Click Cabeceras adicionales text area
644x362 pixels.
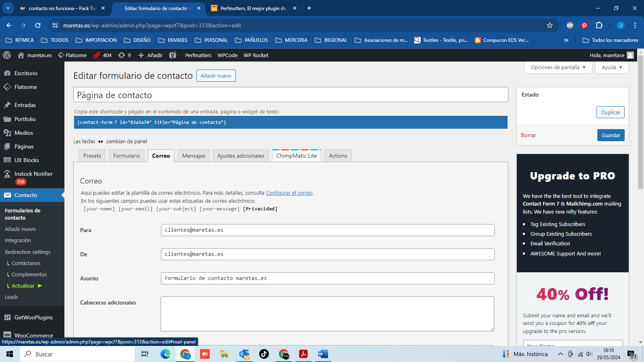coord(328,314)
